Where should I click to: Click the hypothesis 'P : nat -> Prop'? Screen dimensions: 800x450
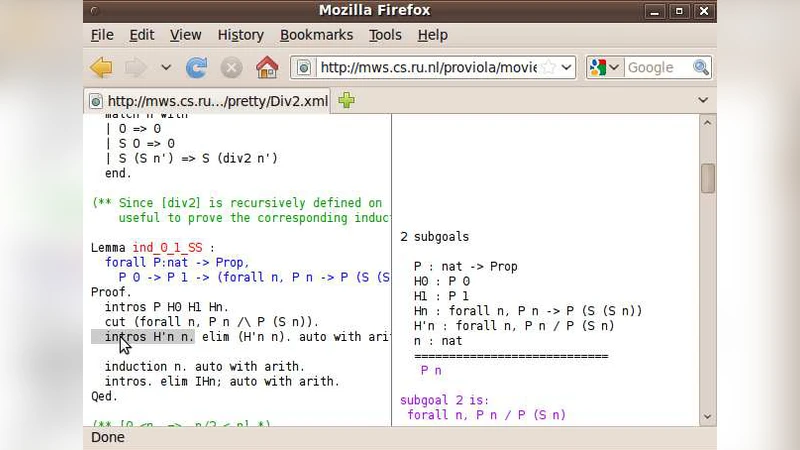coord(466,266)
